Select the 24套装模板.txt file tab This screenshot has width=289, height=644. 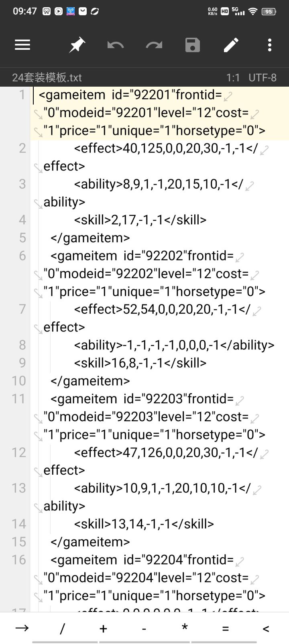click(x=47, y=77)
